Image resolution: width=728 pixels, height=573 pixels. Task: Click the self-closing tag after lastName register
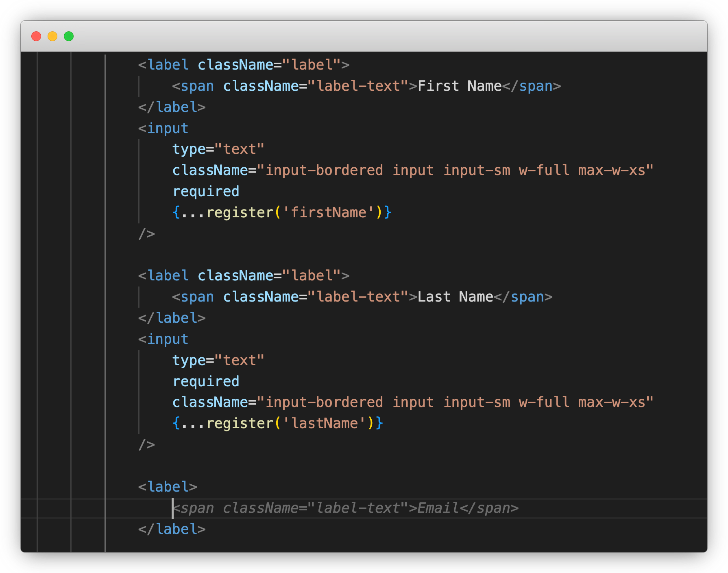(146, 445)
